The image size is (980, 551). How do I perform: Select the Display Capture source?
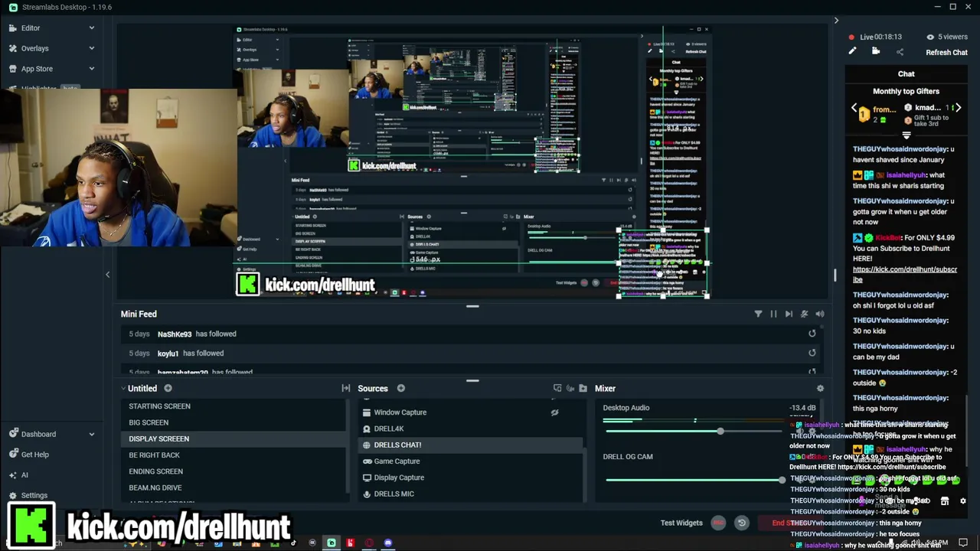pos(471,478)
